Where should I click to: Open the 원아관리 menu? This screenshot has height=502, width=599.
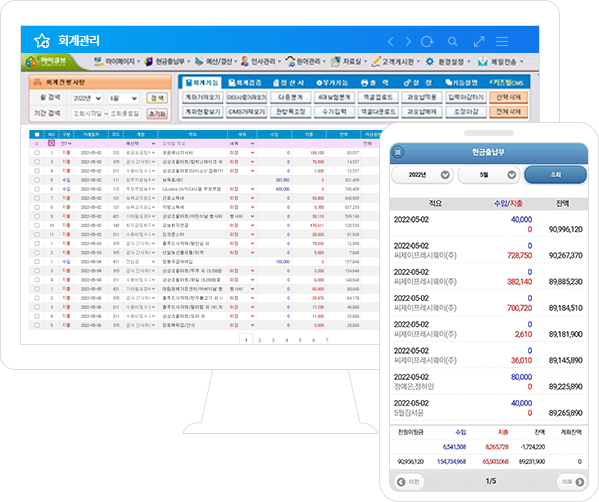pos(306,62)
